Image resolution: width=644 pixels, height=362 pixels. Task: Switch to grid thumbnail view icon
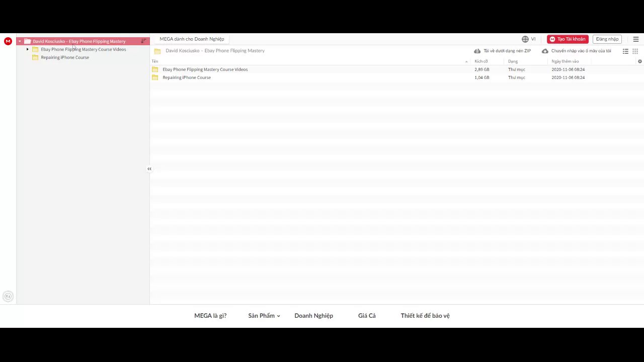pos(635,51)
